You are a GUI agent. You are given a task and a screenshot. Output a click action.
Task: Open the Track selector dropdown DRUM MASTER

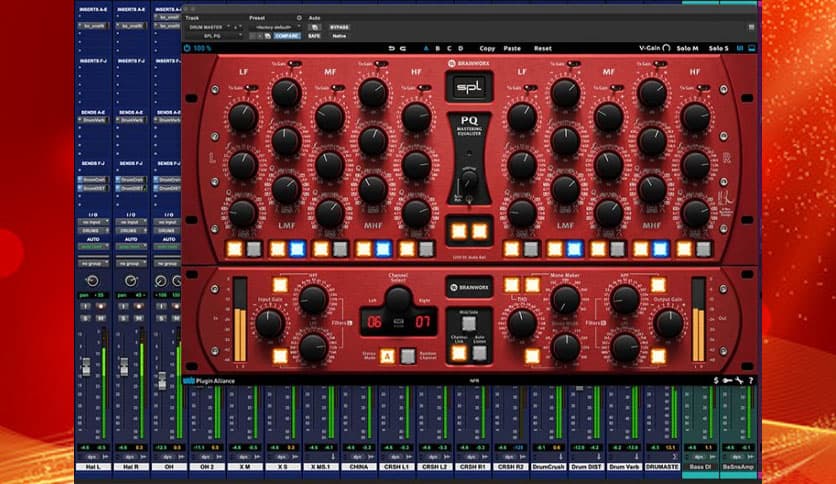208,27
